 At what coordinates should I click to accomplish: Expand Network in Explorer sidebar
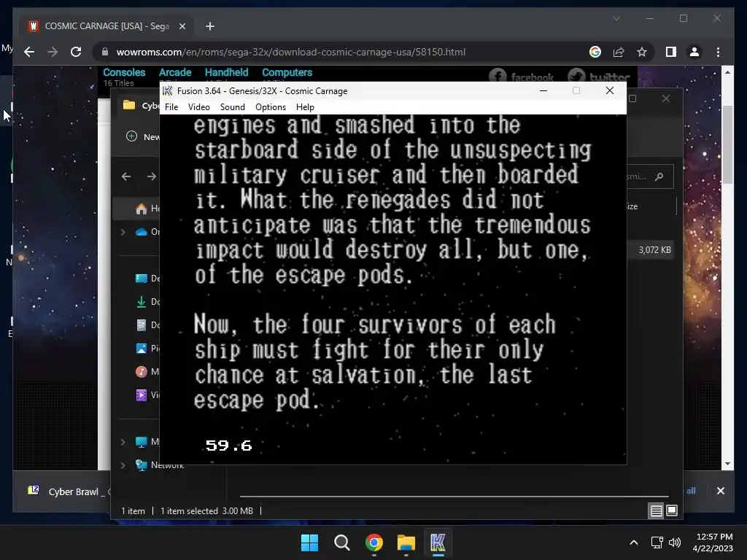(123, 465)
